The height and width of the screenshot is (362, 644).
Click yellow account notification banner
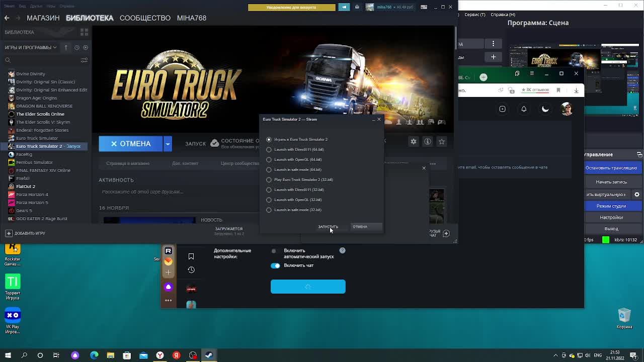291,7
